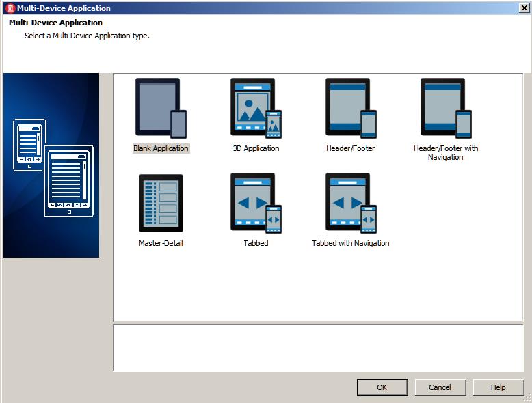Viewport: 532px width, 403px height.
Task: Close the dialog with title bar X
Action: pos(524,8)
